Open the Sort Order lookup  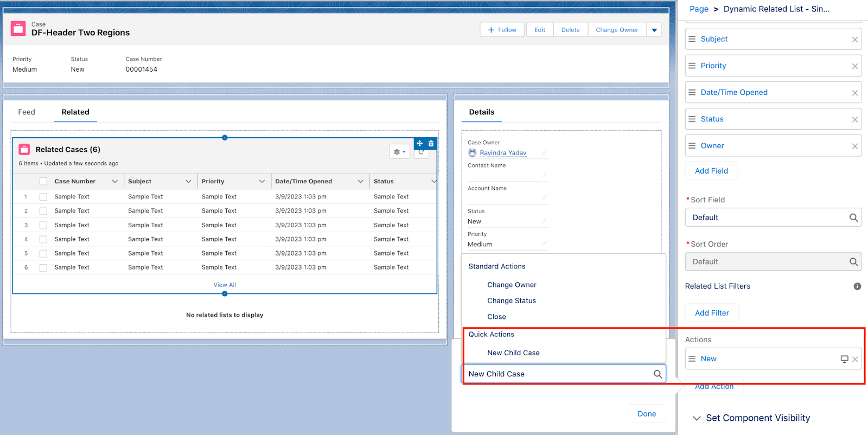coord(773,261)
